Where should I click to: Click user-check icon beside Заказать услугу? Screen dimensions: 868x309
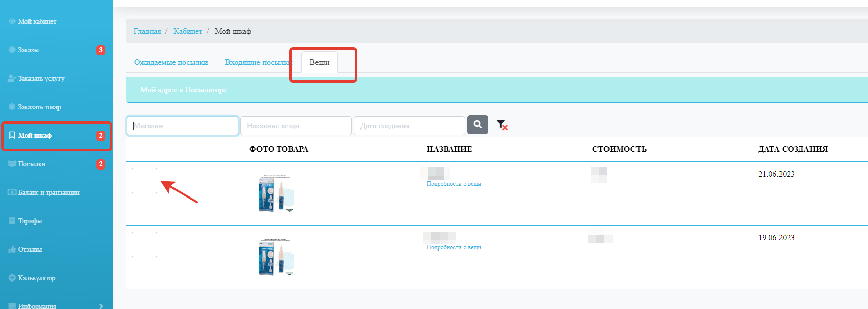pos(12,78)
